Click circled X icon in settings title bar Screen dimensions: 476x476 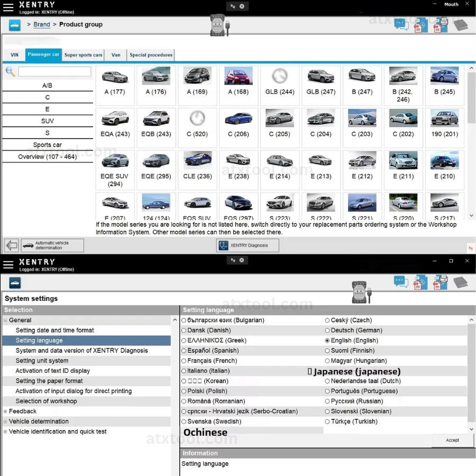(x=242, y=260)
